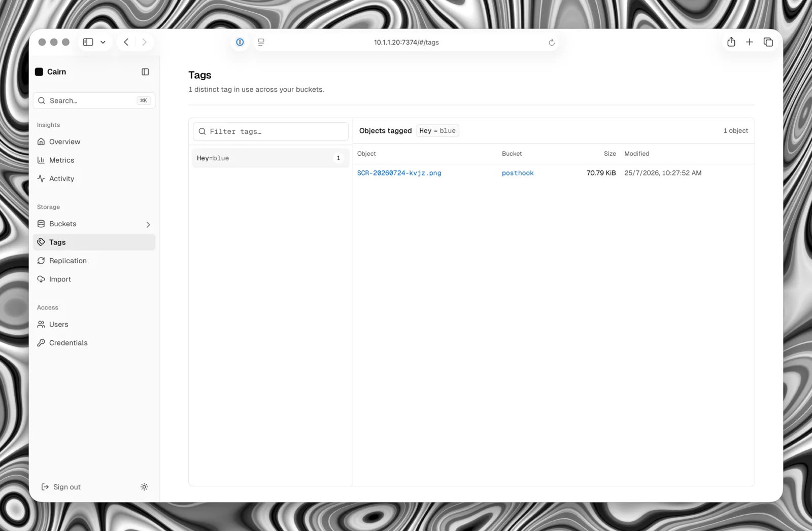Screen dimensions: 812x531
Task: Click the Hey = blue tag chip
Action: pyautogui.click(x=437, y=131)
